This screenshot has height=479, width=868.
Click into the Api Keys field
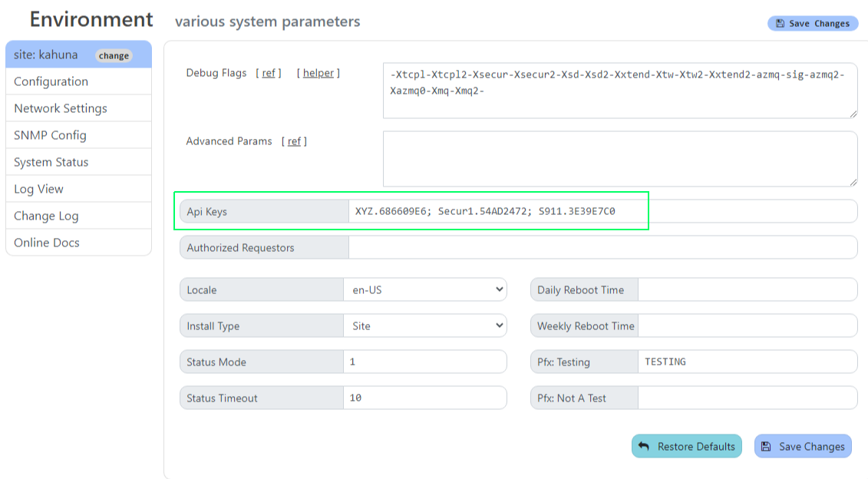[602, 211]
